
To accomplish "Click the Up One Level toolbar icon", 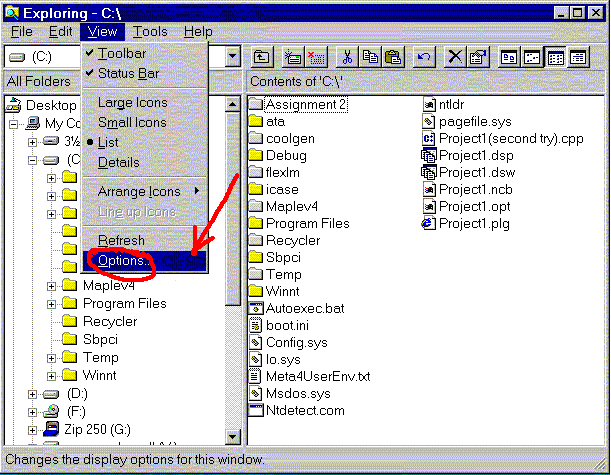I will coord(261,57).
